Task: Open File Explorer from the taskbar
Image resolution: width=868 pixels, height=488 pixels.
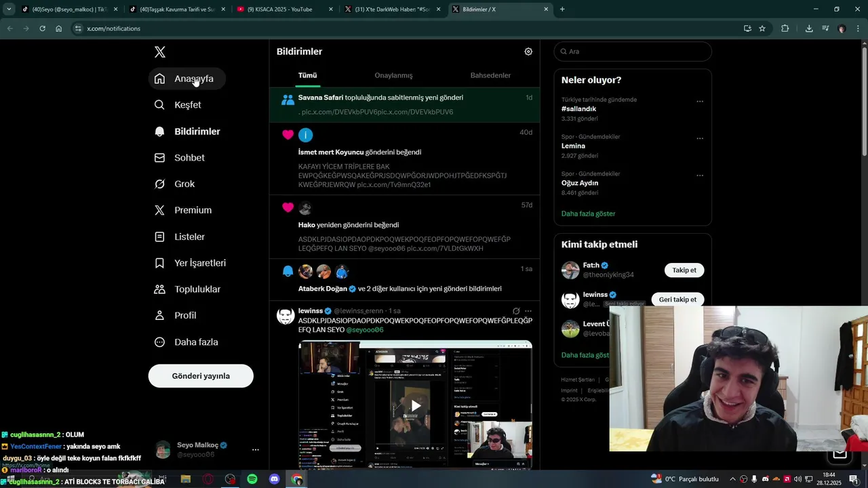Action: pos(186,479)
